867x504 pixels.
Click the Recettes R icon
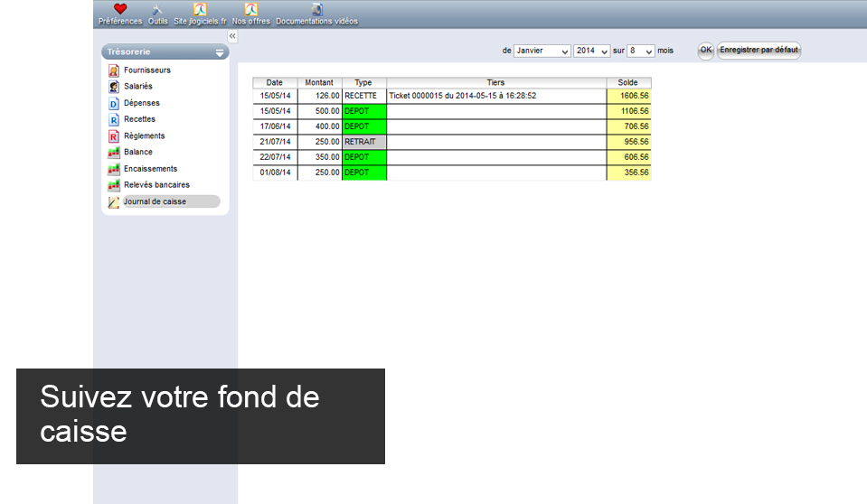pos(113,119)
